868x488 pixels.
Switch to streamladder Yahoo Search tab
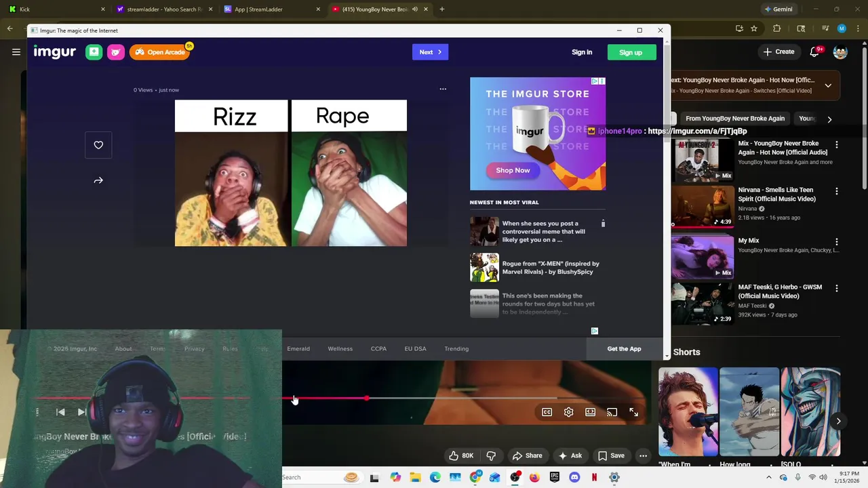coord(163,9)
